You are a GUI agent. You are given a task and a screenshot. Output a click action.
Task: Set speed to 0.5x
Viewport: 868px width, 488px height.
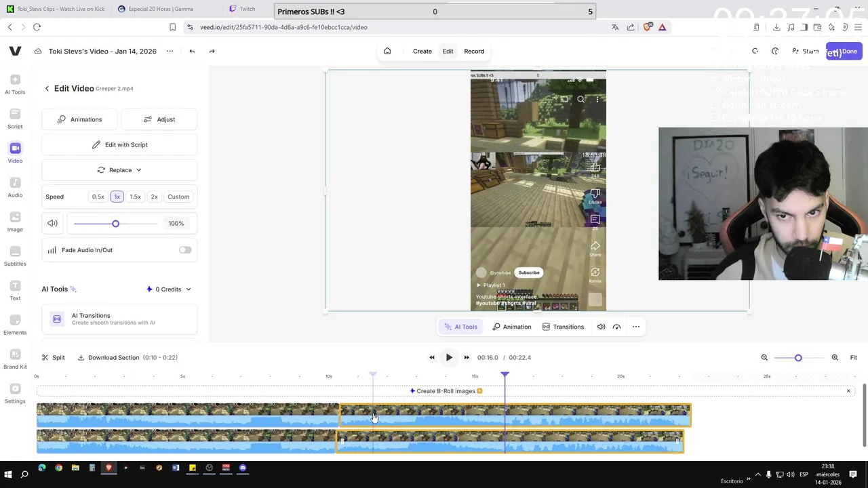coord(98,197)
